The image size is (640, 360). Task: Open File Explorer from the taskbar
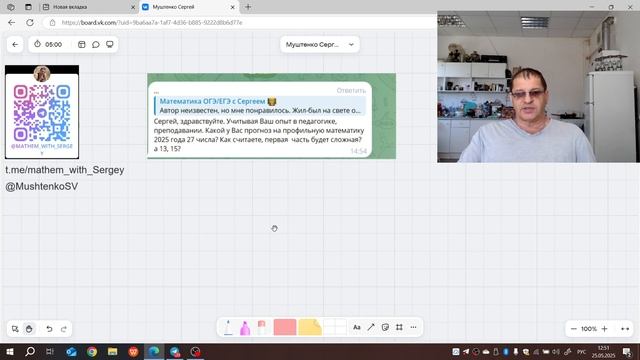pyautogui.click(x=113, y=351)
